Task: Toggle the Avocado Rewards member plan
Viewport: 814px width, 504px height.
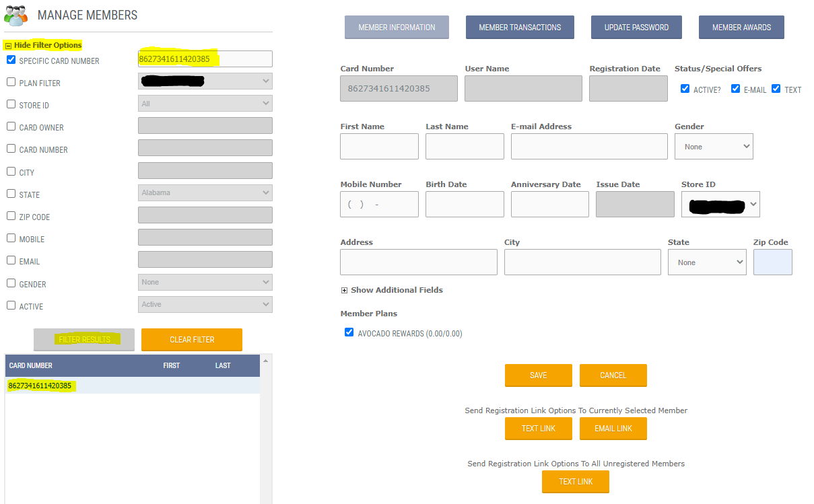Action: (x=349, y=332)
